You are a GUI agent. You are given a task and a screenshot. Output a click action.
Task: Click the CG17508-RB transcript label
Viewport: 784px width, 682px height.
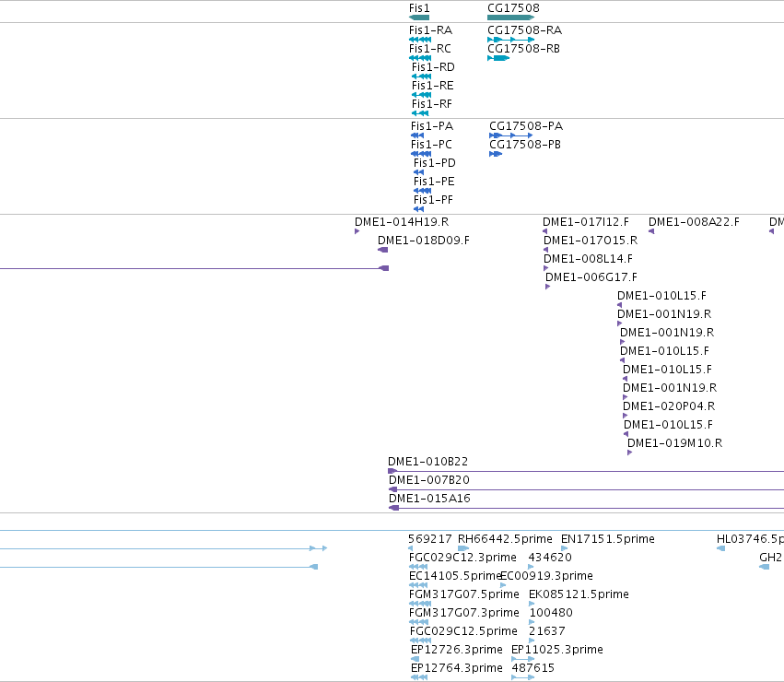[523, 49]
